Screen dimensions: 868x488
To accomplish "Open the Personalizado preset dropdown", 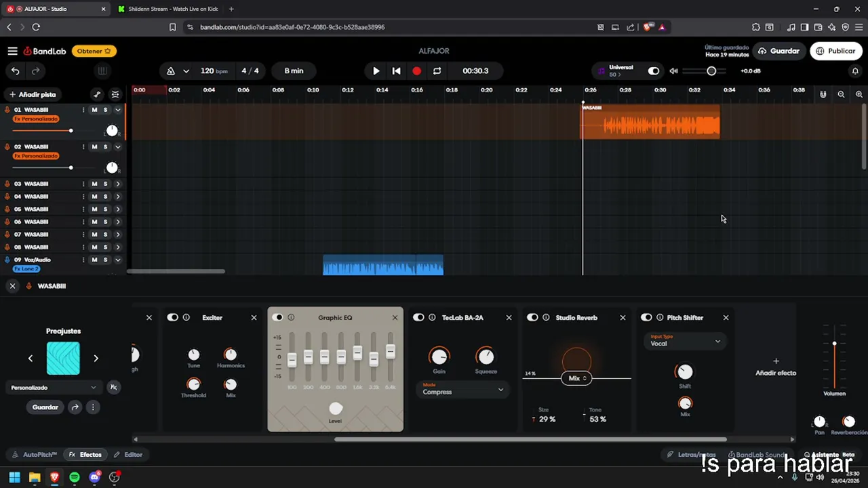I will [x=54, y=388].
